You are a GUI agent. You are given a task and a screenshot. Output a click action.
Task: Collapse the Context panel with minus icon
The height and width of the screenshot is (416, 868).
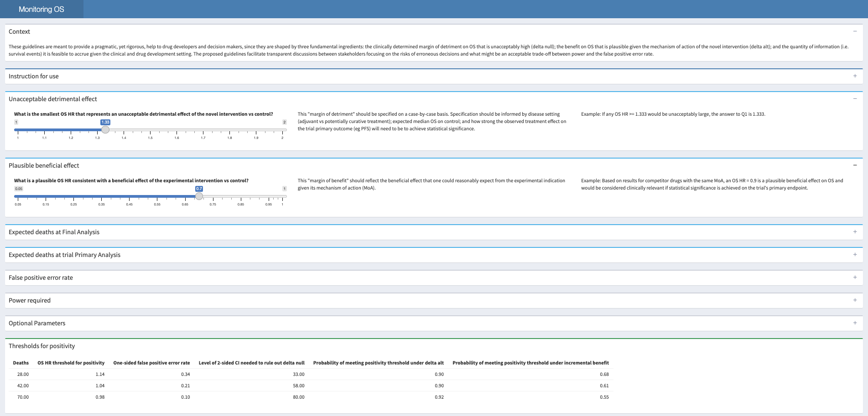pyautogui.click(x=855, y=31)
